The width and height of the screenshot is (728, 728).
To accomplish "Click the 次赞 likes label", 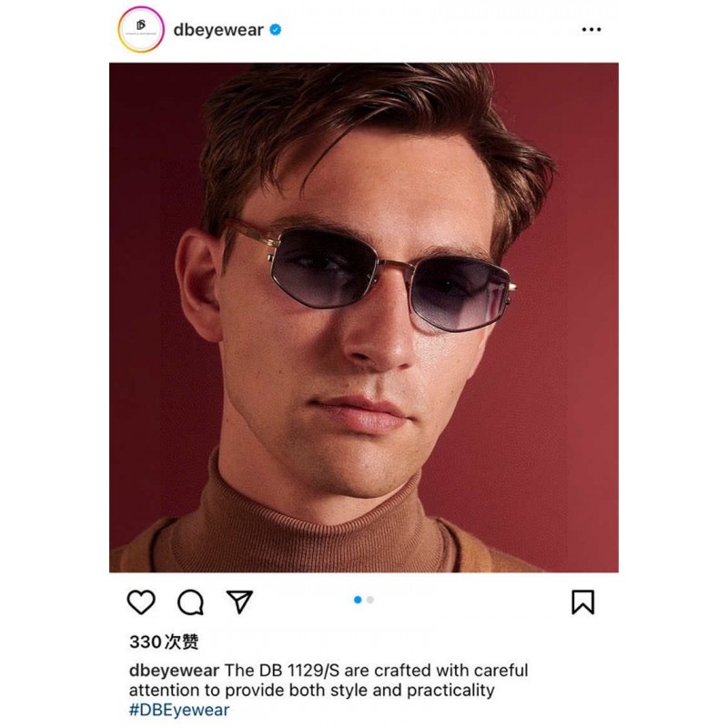I will coord(181,642).
